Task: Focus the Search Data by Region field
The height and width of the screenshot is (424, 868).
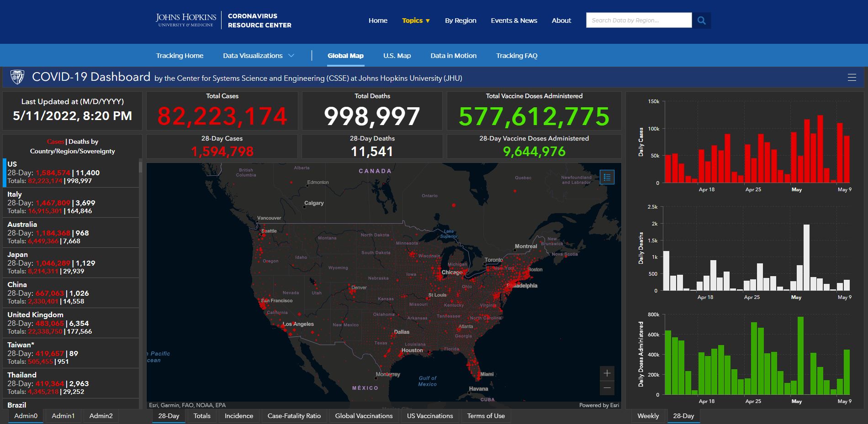Action: click(639, 21)
